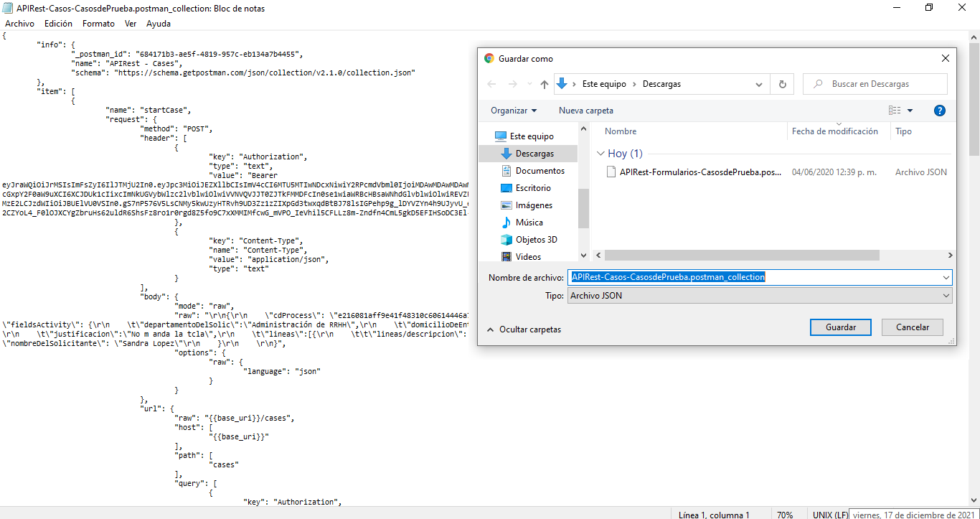Open the Formato menu in Notepad

(98, 24)
